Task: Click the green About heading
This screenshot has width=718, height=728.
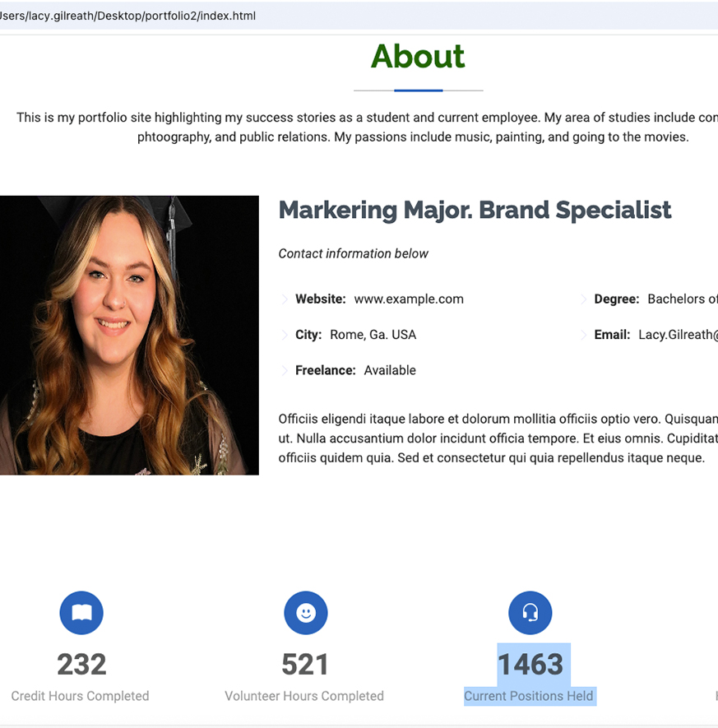Action: pos(418,56)
